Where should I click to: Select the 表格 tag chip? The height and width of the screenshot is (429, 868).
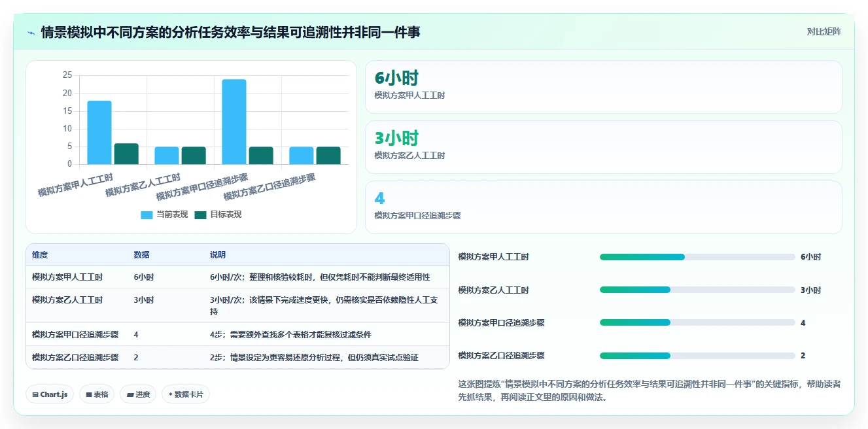(97, 394)
